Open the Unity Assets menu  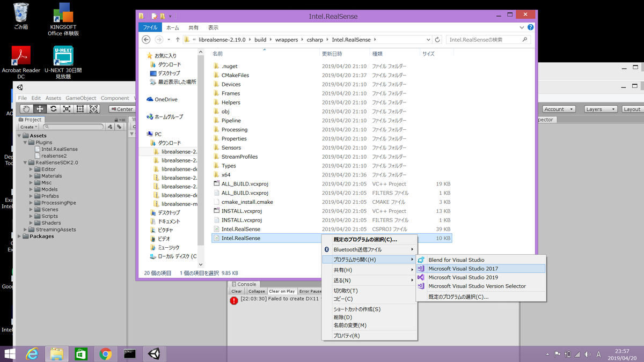pyautogui.click(x=53, y=98)
